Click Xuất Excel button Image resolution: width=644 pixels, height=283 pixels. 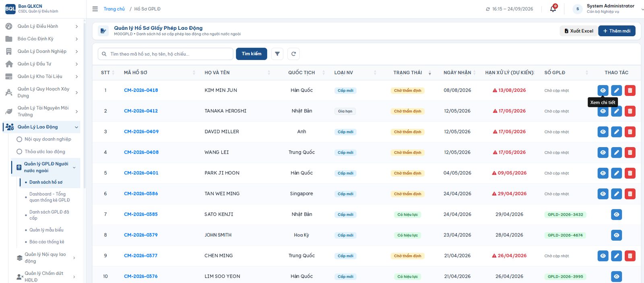coord(578,31)
